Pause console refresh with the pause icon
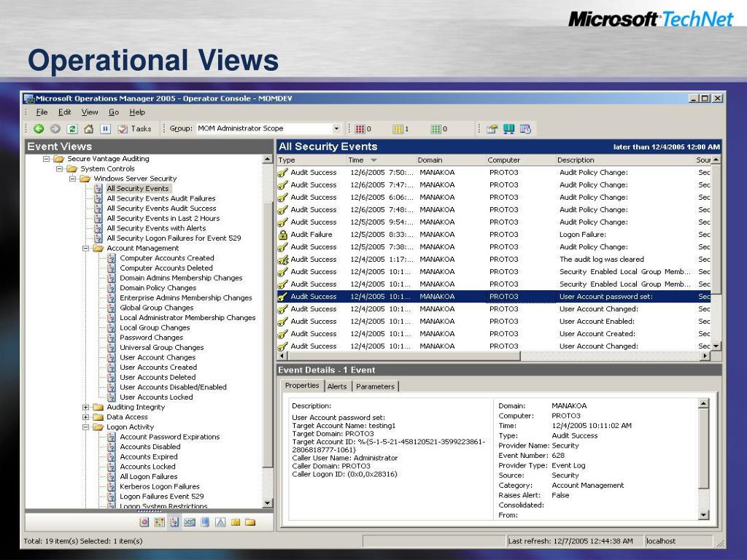This screenshot has width=747, height=560. (x=105, y=128)
